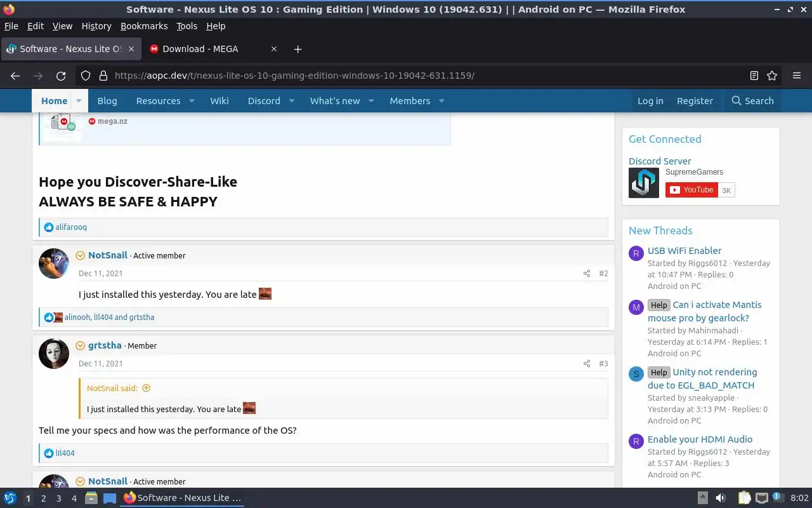812x508 pixels.
Task: Open the file manager icon in taskbar
Action: click(91, 498)
